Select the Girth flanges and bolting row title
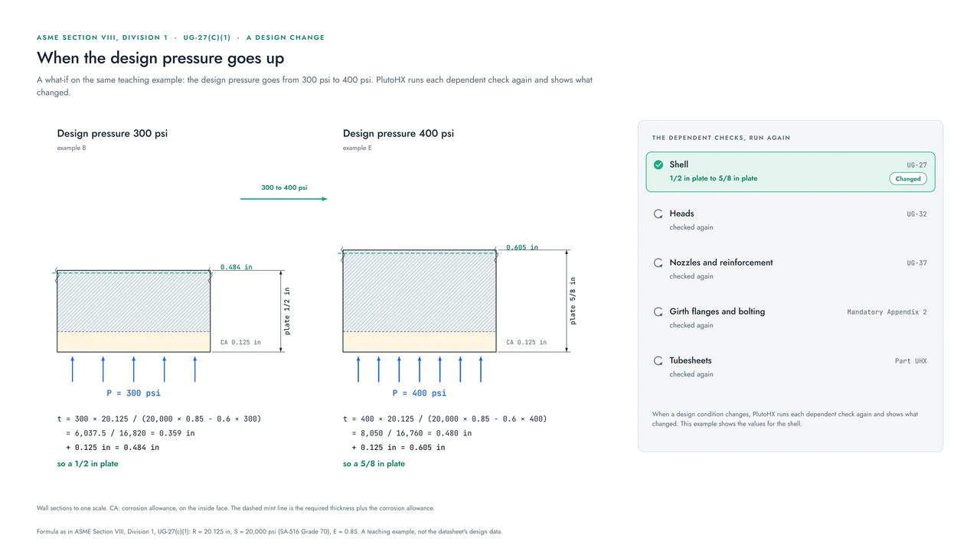 coord(717,311)
